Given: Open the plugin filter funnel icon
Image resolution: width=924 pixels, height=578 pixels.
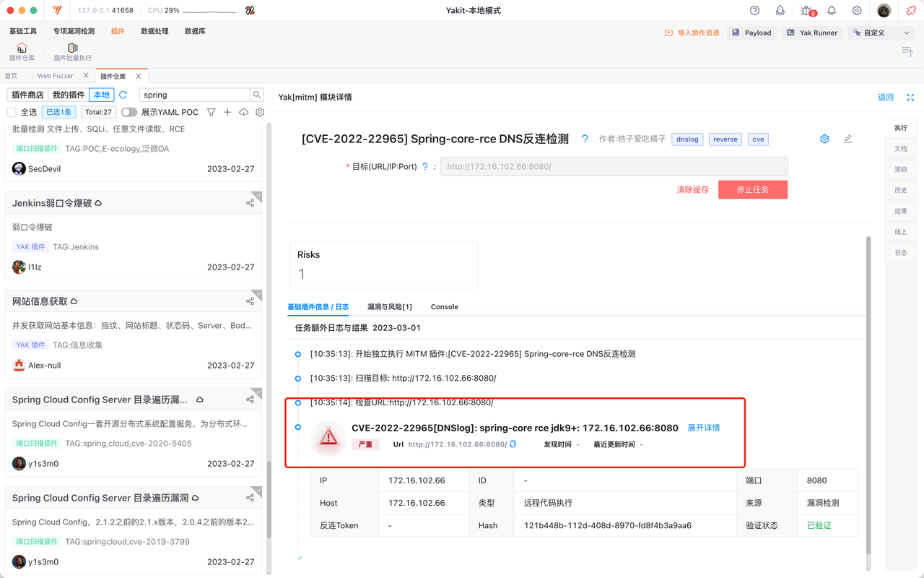Looking at the screenshot, I should 212,112.
